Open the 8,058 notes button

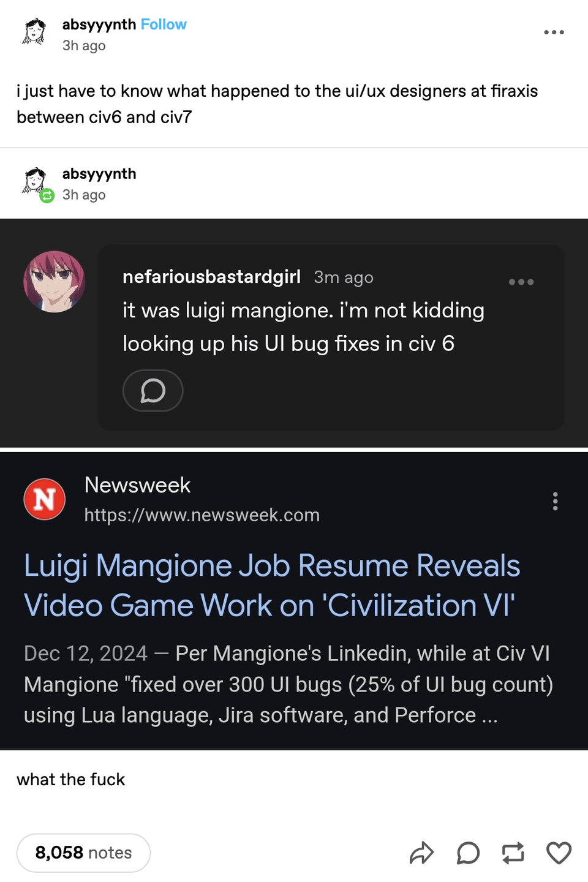click(83, 853)
